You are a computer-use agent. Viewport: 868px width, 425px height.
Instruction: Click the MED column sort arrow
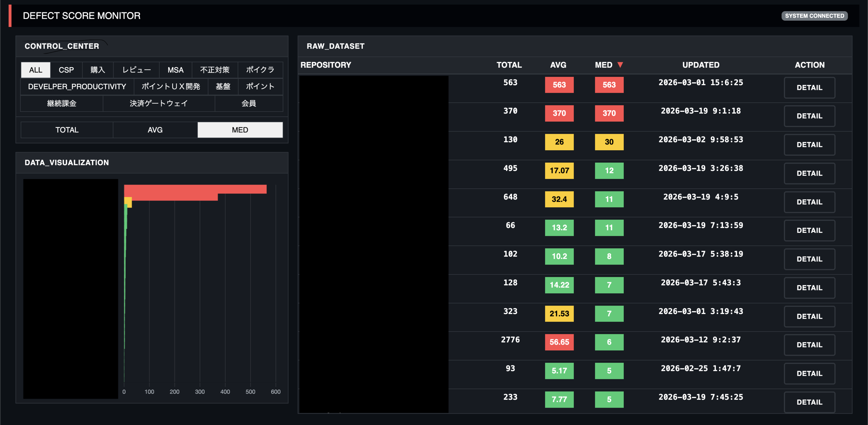click(620, 65)
